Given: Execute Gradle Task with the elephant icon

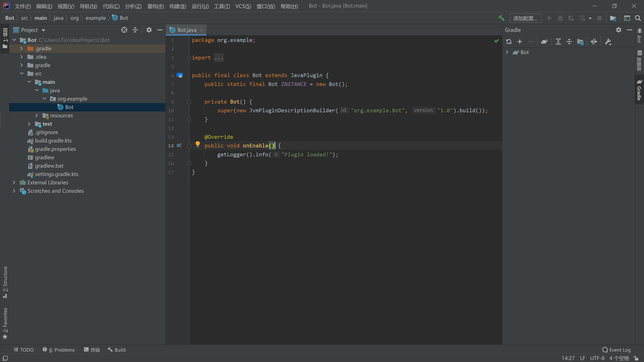Looking at the screenshot, I should [545, 41].
